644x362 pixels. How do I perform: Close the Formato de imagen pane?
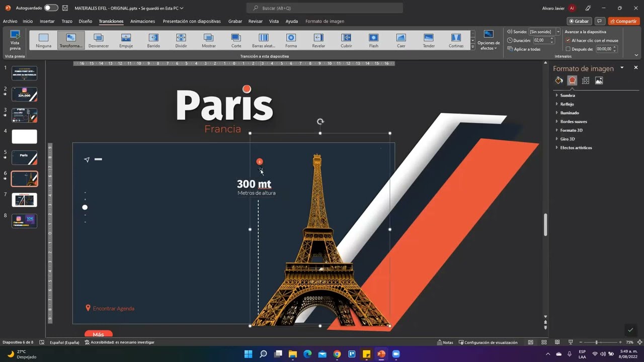(x=635, y=67)
